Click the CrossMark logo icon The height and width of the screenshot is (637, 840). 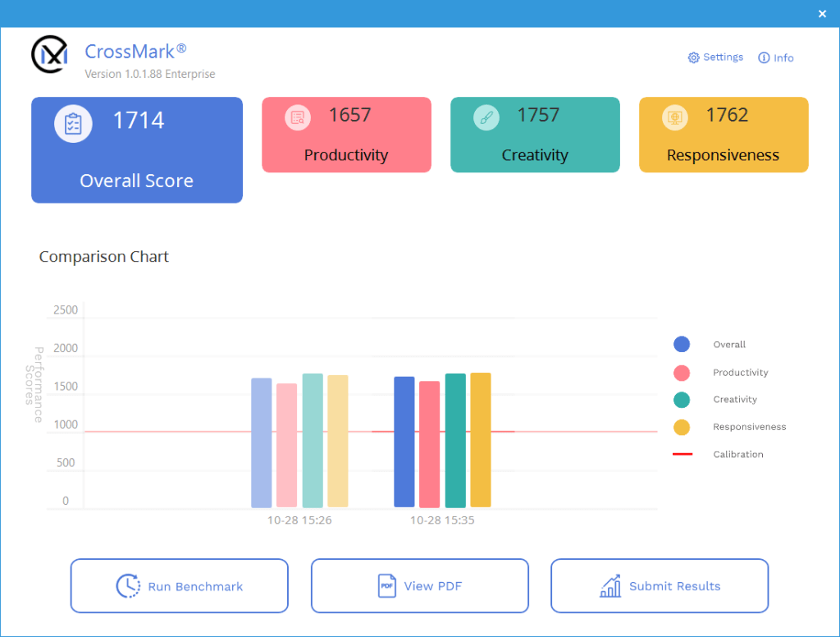click(50, 54)
